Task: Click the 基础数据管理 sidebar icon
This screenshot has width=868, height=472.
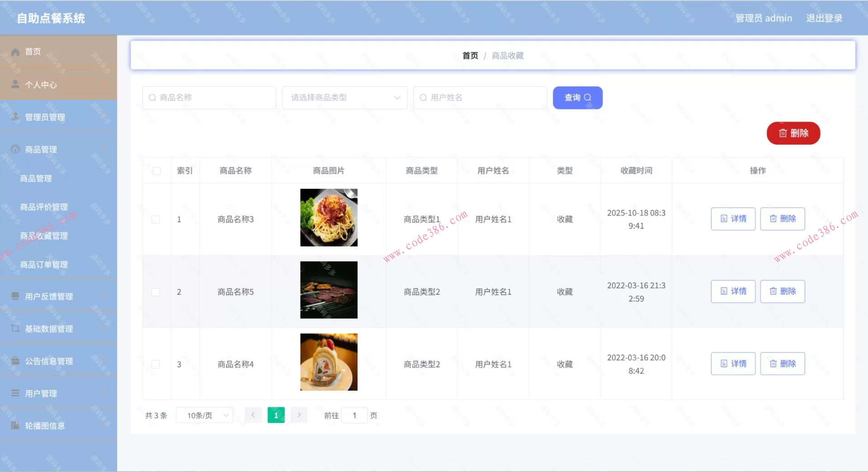Action: [14, 329]
